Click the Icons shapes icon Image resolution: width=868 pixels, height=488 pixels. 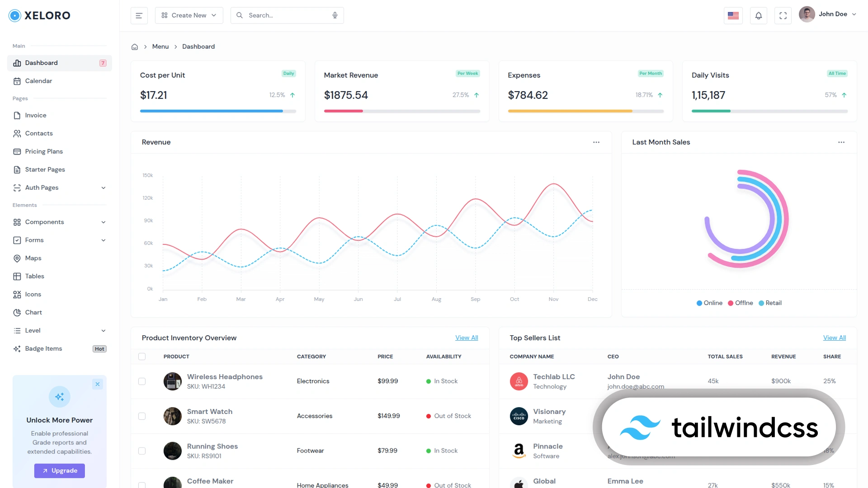17,294
